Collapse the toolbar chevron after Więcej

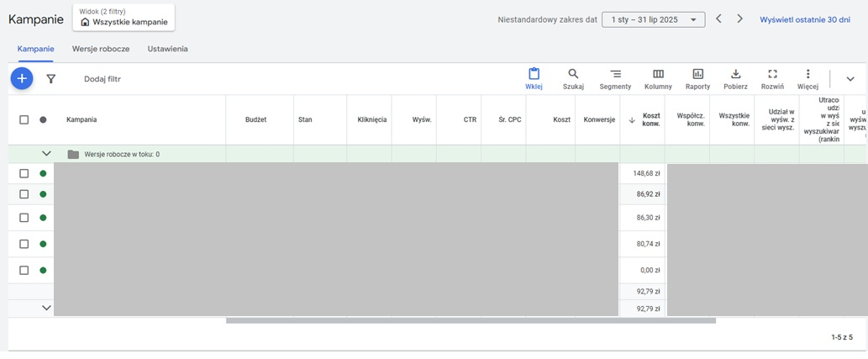[x=850, y=79]
